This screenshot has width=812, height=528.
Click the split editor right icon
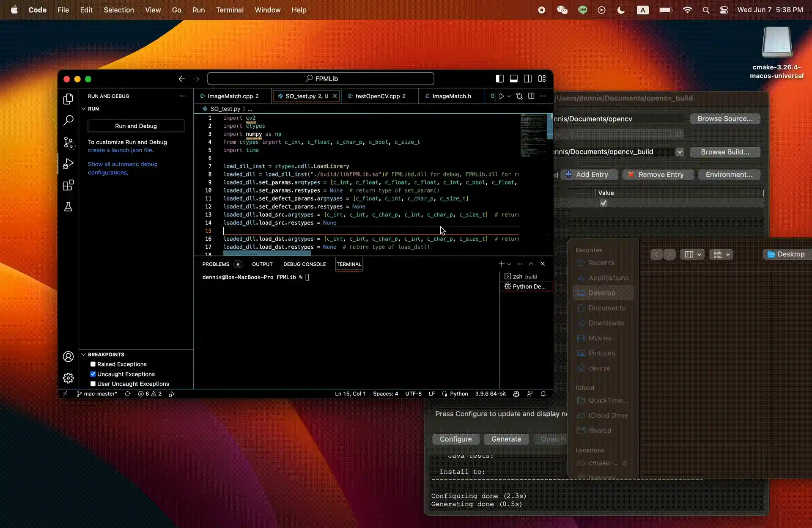(x=531, y=96)
